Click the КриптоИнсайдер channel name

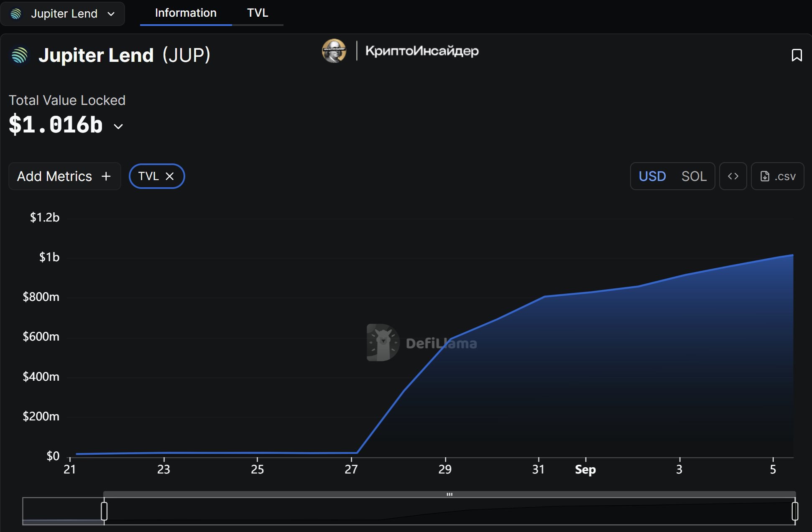422,51
